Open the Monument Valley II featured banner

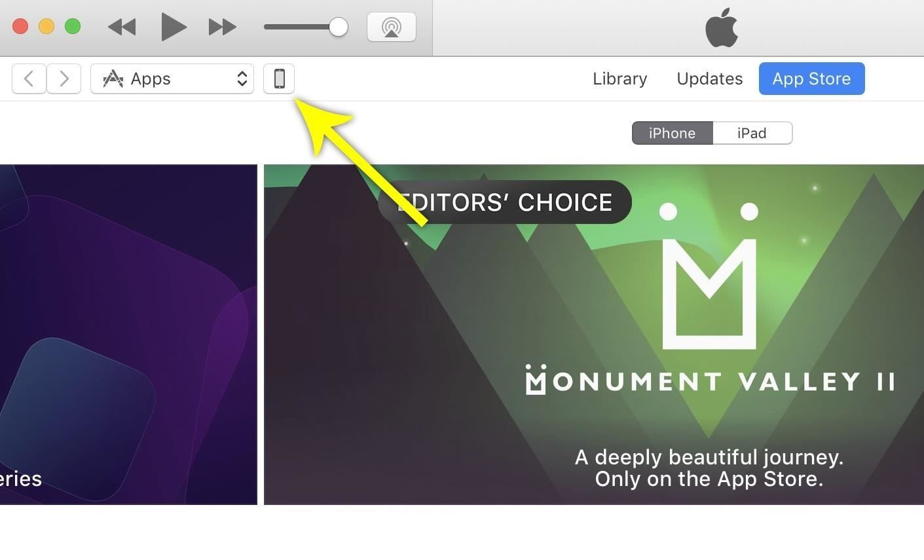pyautogui.click(x=594, y=335)
